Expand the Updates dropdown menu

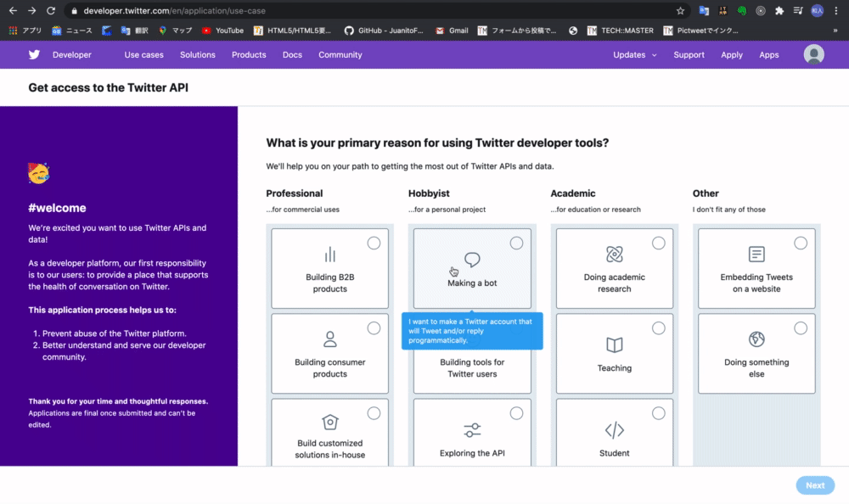(x=634, y=54)
